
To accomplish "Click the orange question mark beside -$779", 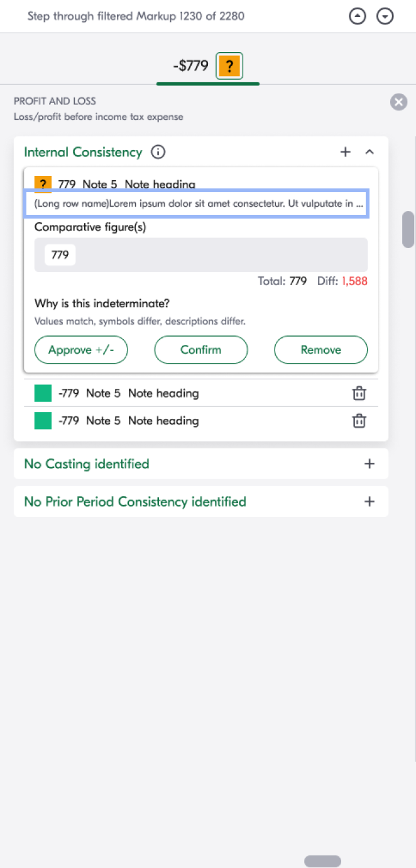I will click(x=229, y=66).
